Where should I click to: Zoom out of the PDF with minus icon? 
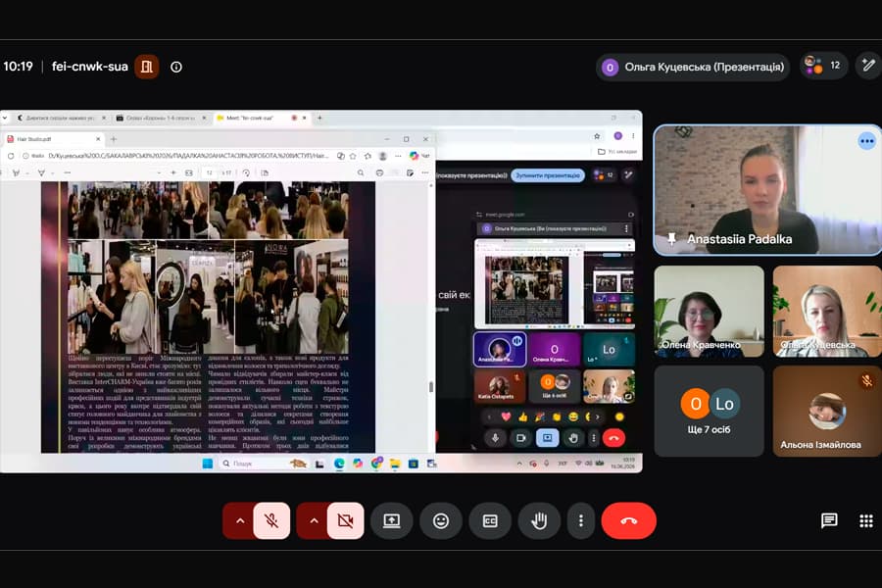159,172
